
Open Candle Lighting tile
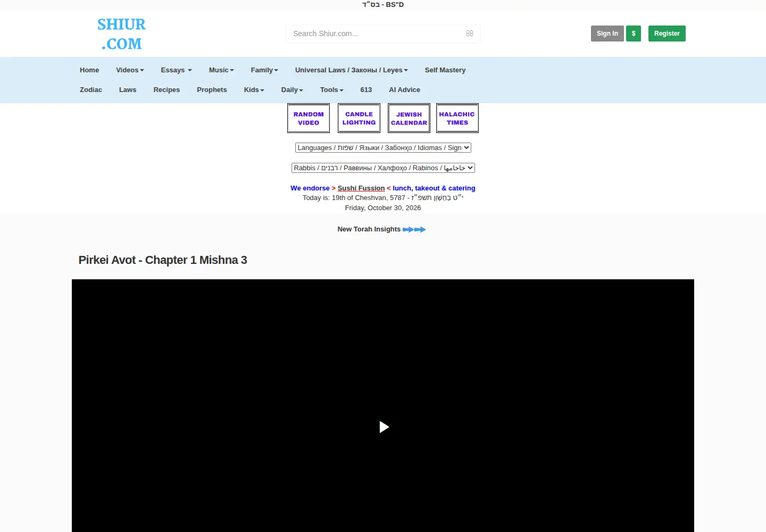359,118
